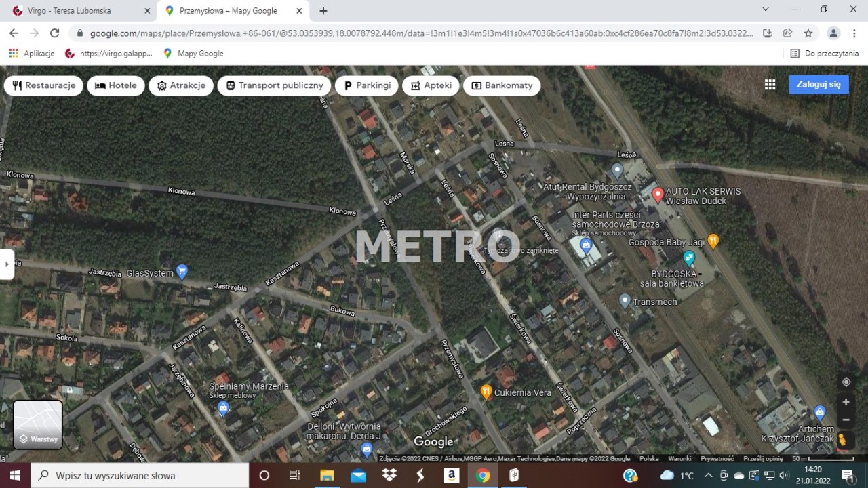Open the weather widget showing 1°C

click(677, 475)
